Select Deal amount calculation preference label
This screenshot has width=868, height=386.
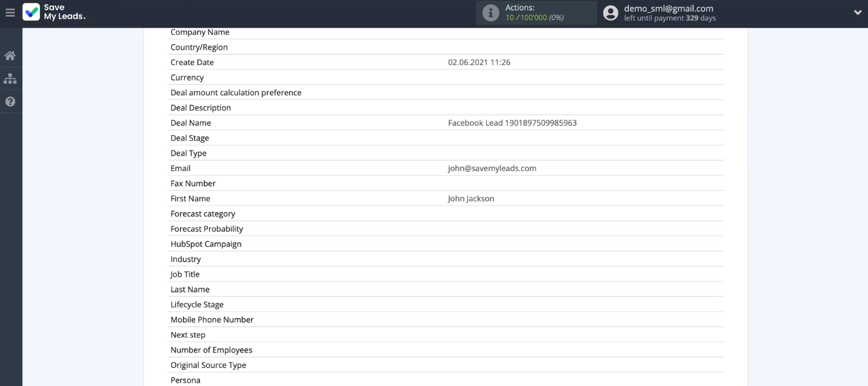click(x=236, y=93)
